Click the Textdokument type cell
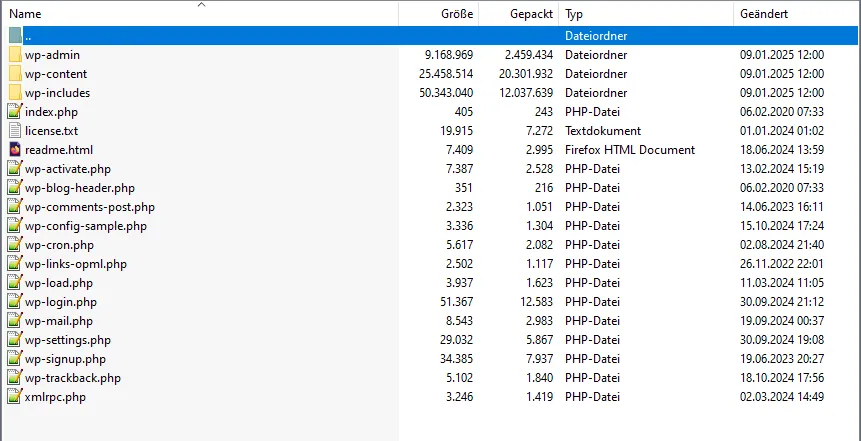The image size is (861, 441). click(603, 131)
